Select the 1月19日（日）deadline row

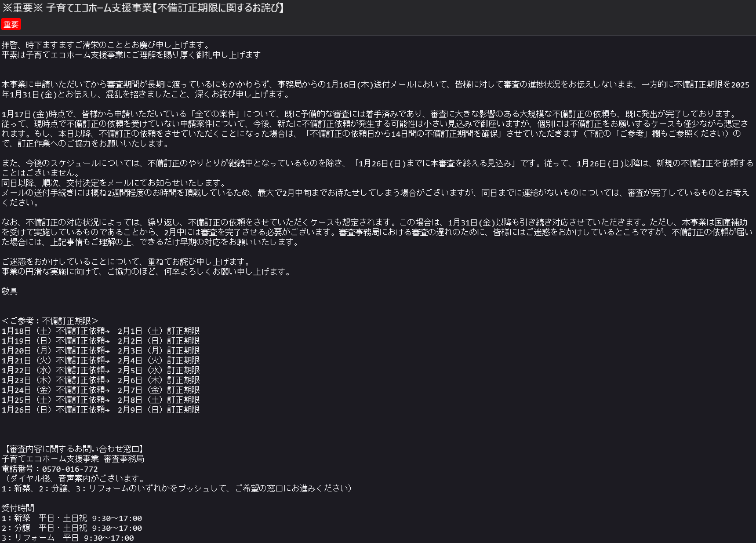coord(101,341)
